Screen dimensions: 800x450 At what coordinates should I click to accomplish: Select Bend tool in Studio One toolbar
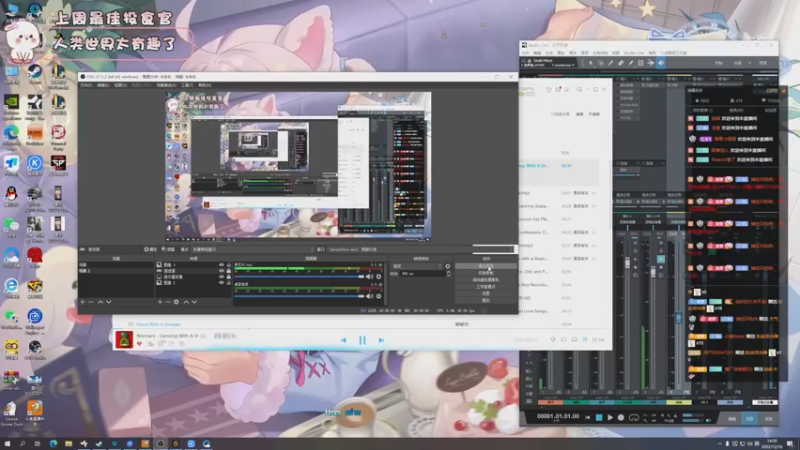pos(651,63)
